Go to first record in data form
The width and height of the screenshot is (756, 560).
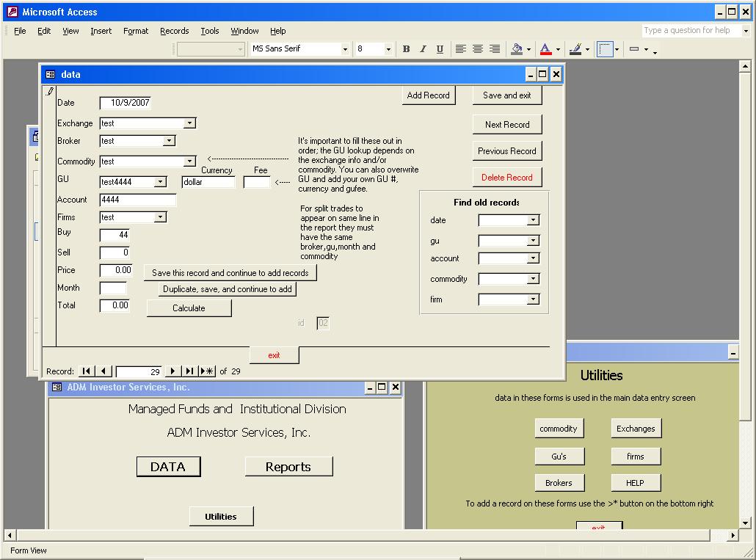86,371
